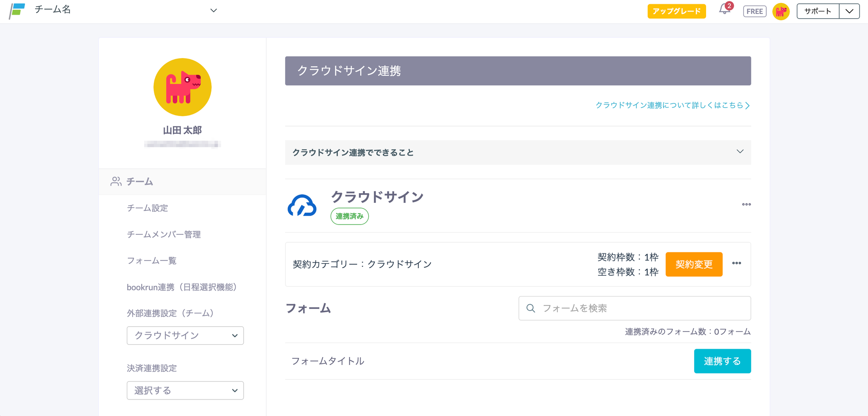Click the small user avatar in header

[781, 11]
